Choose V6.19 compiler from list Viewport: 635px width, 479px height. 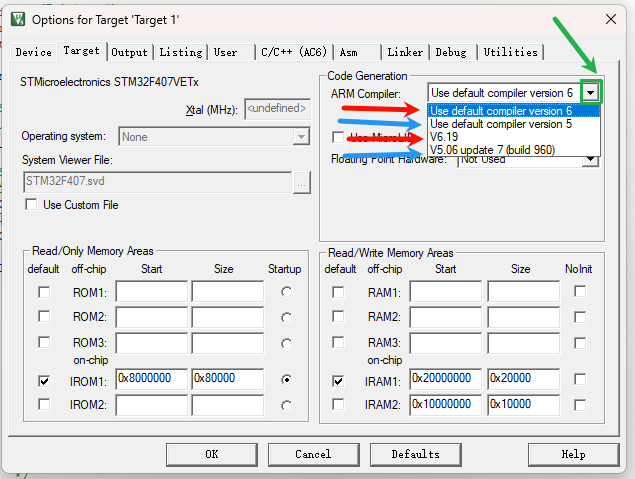click(x=445, y=137)
